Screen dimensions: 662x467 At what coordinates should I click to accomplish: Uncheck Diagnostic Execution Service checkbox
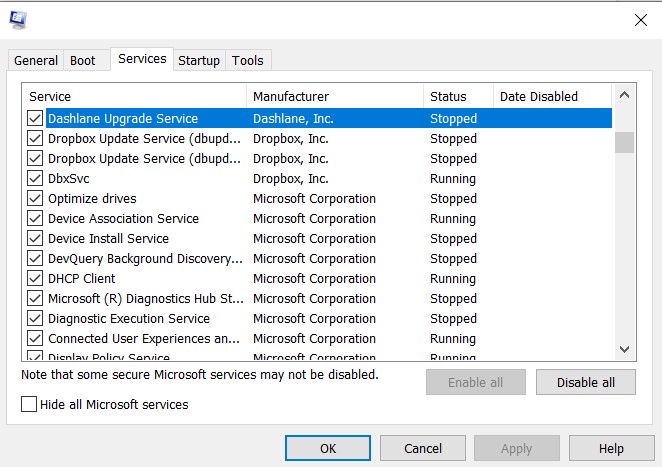coord(35,318)
